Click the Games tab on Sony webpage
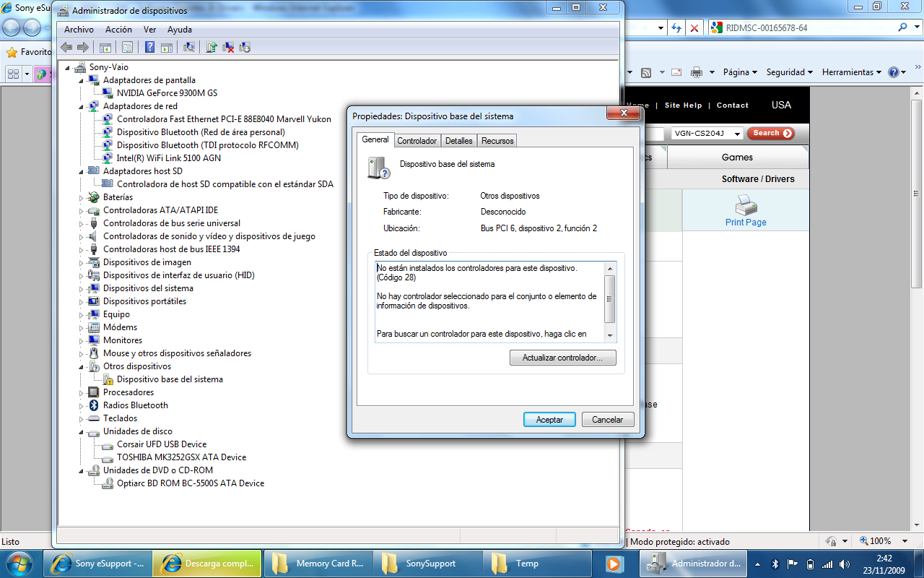This screenshot has width=924, height=578. click(x=738, y=158)
